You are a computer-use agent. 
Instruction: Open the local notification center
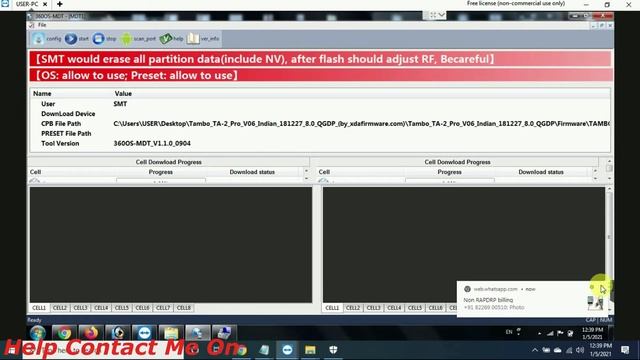point(625,350)
